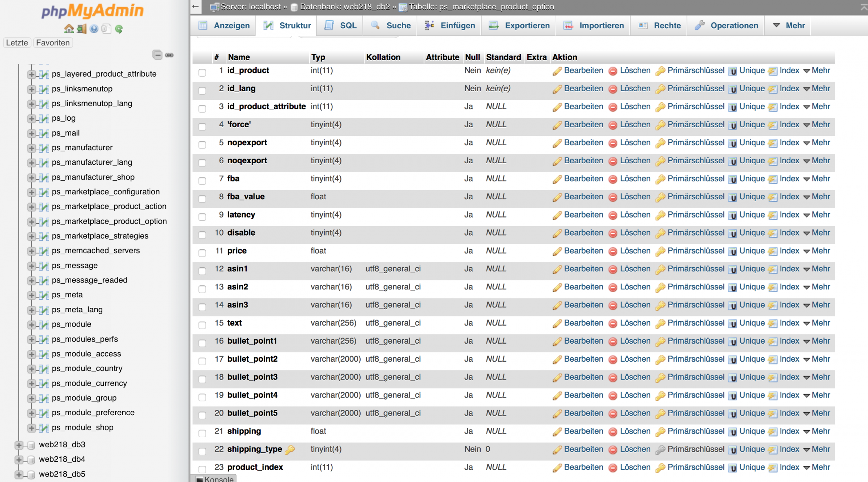Click the Favoriten button
Viewport: 868px width, 482px height.
click(53, 43)
